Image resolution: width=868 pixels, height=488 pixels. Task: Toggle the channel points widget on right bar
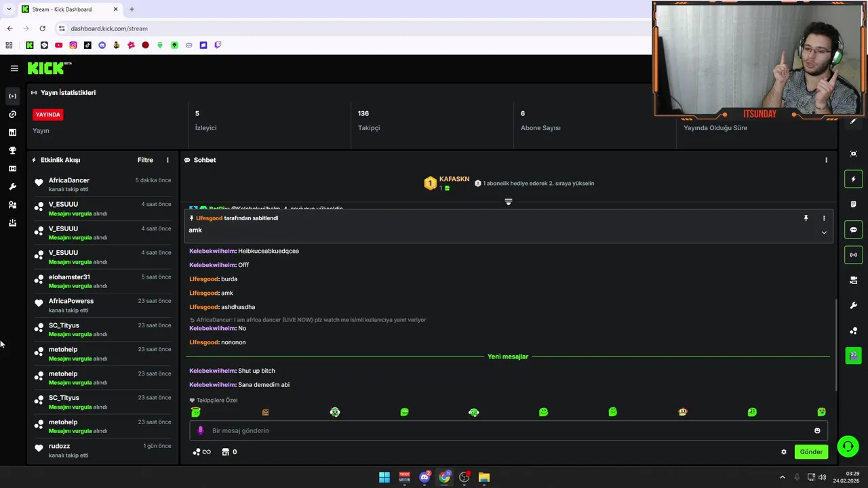[853, 331]
